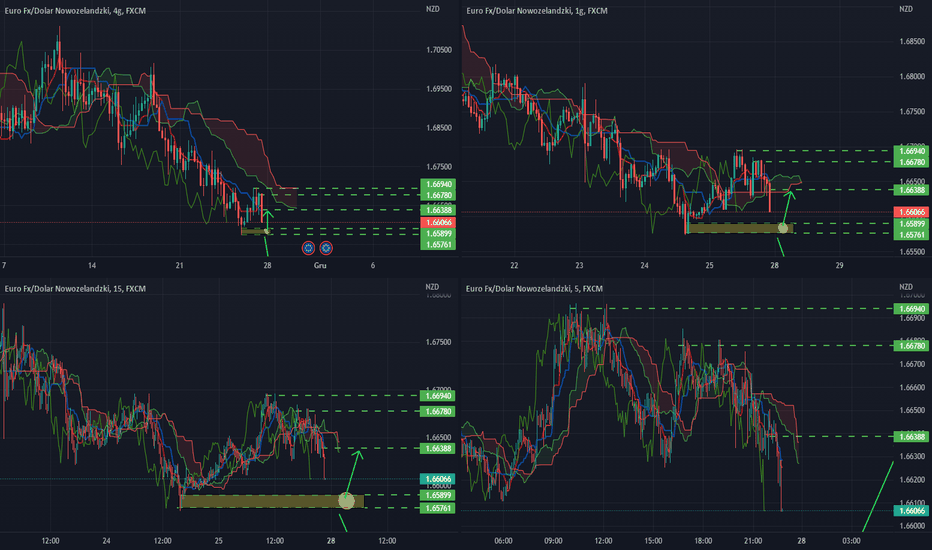Click red 1.66066 price label on 4g chart
932x550 pixels.
pos(437,222)
